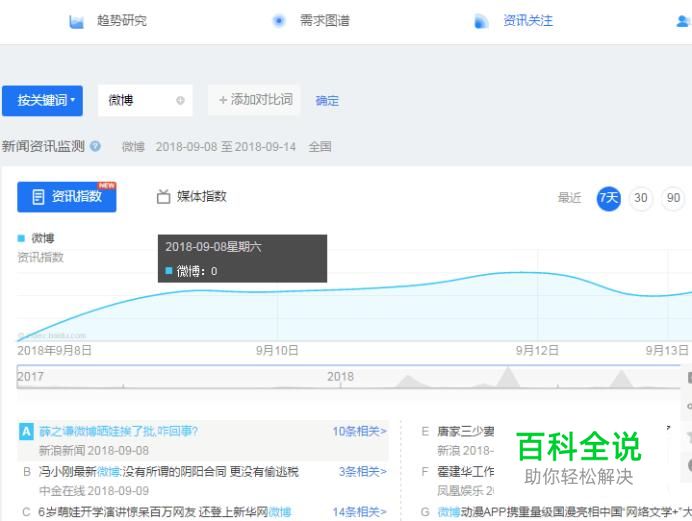This screenshot has width=692, height=521.
Task: Open 3条相关 link for item B
Action: pyautogui.click(x=363, y=472)
